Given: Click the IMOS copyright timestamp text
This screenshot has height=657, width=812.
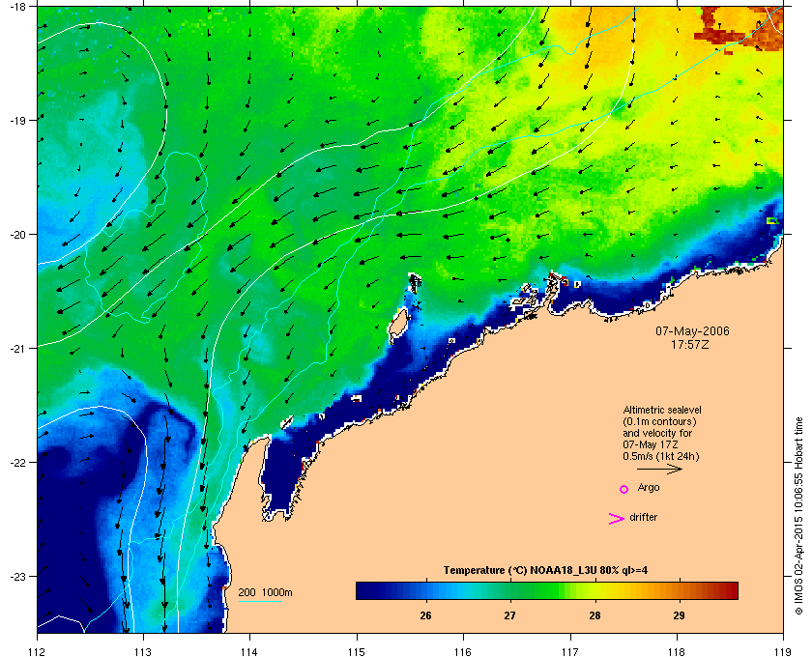Looking at the screenshot, I should pyautogui.click(x=798, y=517).
